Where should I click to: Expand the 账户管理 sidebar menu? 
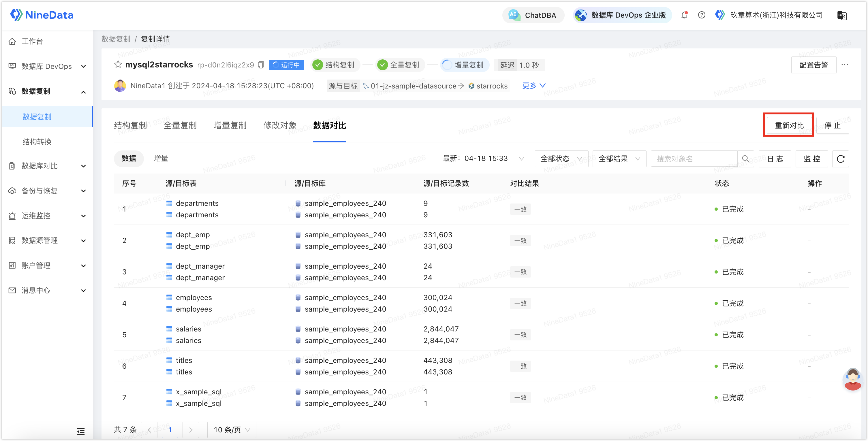pos(47,265)
